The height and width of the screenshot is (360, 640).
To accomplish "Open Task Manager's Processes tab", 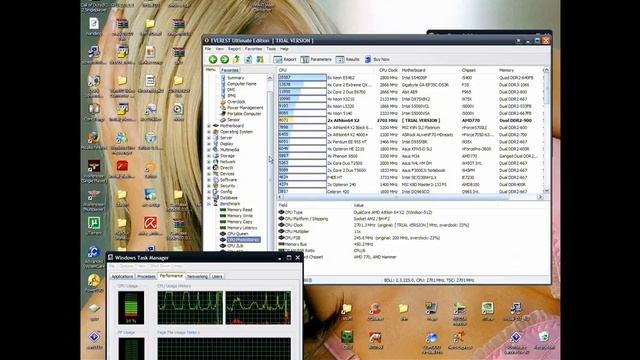I will 146,277.
